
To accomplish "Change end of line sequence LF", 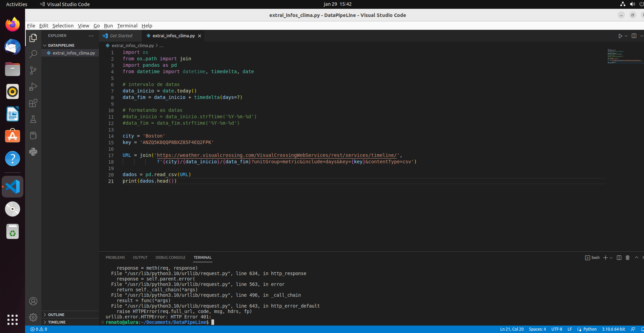I will click(x=570, y=329).
